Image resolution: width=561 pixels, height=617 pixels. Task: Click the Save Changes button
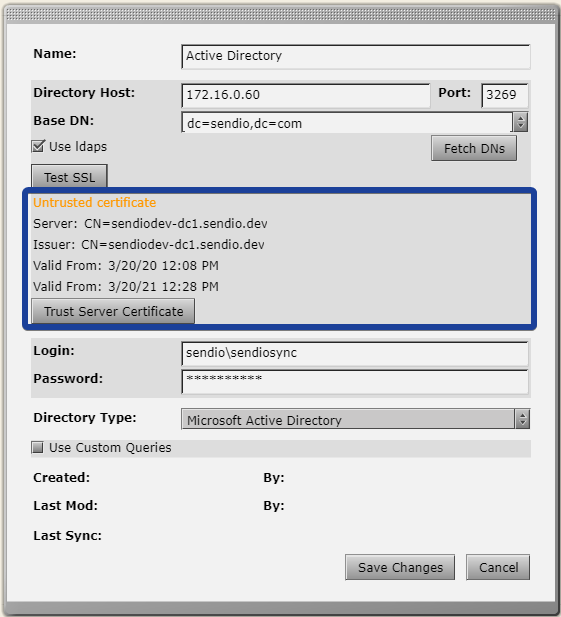pyautogui.click(x=400, y=567)
